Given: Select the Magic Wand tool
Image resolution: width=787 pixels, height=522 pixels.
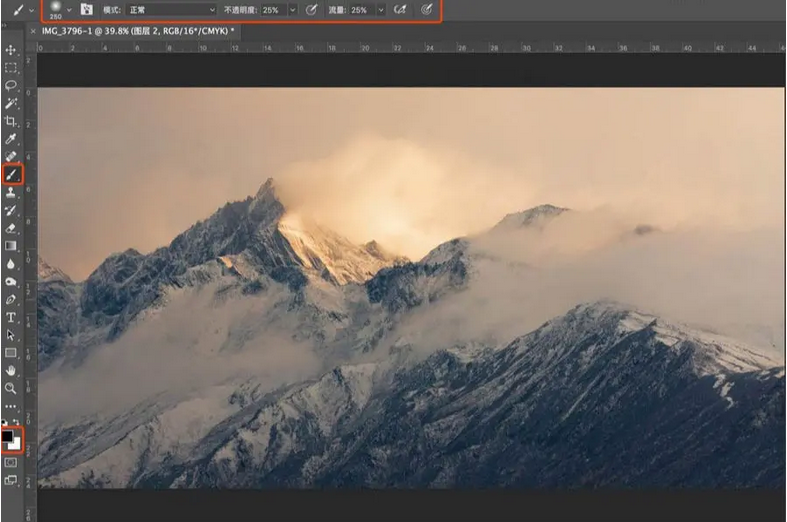Looking at the screenshot, I should click(11, 103).
